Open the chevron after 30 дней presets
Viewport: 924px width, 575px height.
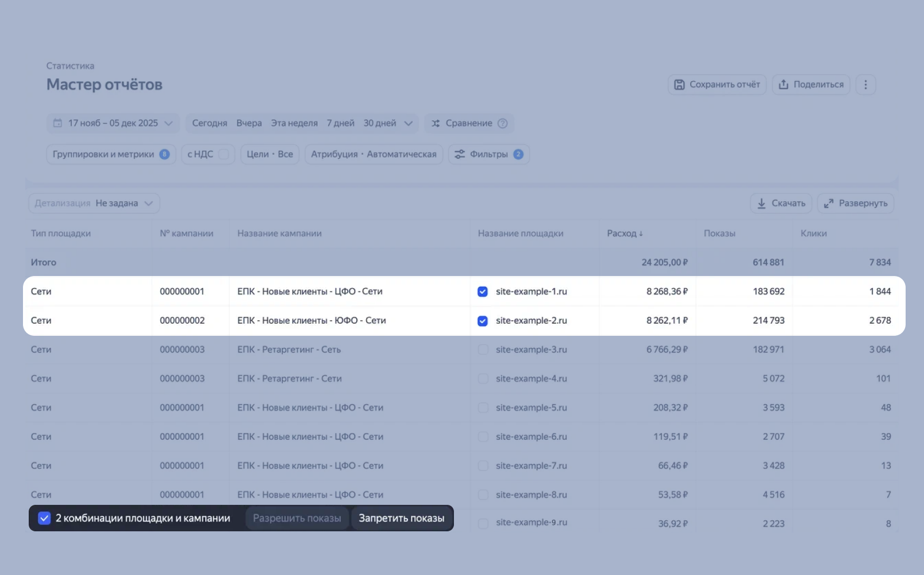point(409,123)
